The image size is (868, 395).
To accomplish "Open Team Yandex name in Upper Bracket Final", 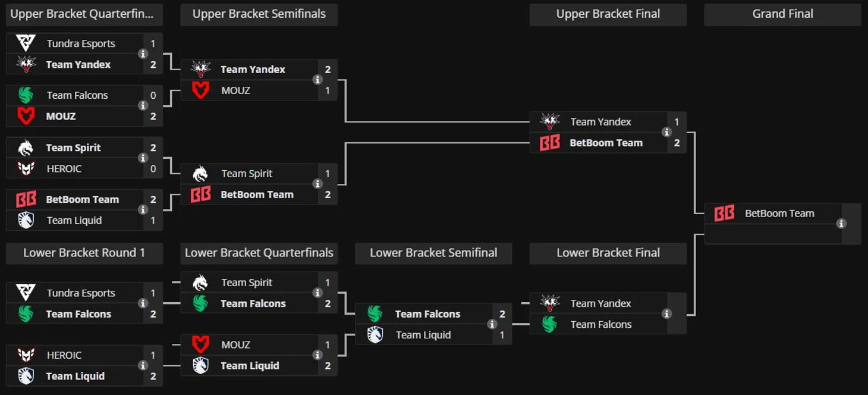I will click(600, 122).
